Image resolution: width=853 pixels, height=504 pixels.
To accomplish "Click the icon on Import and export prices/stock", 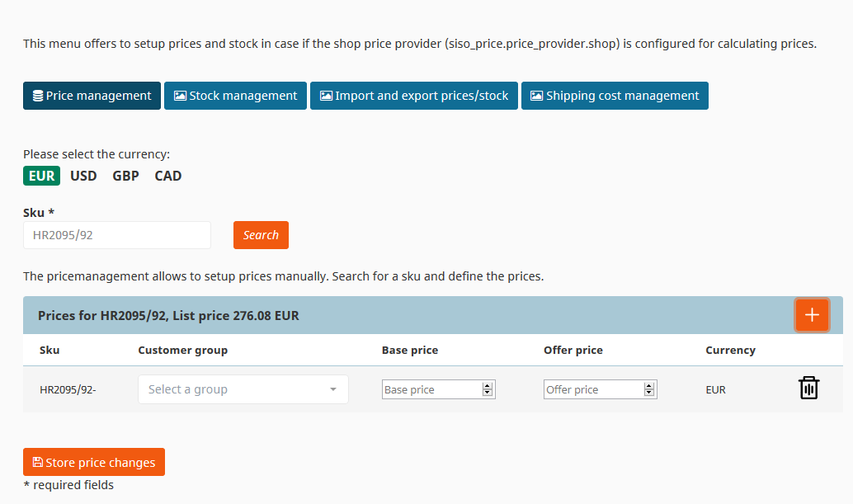I will (x=326, y=96).
